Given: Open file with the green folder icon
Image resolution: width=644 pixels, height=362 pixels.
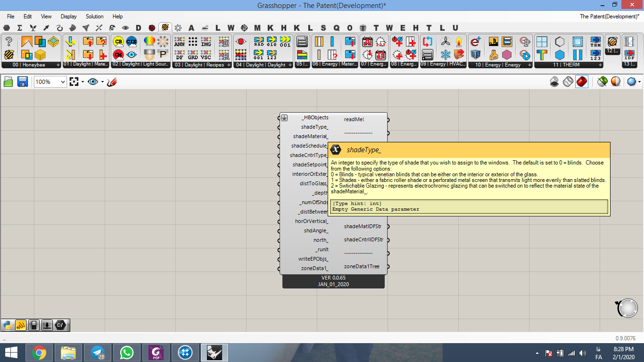Looking at the screenshot, I should (x=8, y=82).
